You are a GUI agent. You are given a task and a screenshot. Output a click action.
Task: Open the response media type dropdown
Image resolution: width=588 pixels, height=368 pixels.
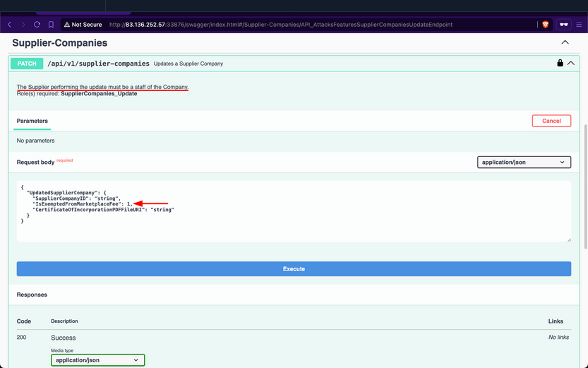[x=98, y=360]
